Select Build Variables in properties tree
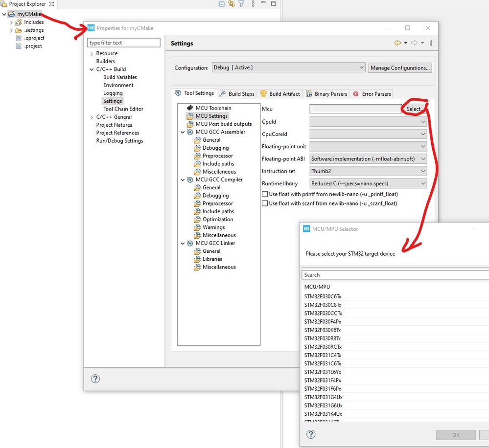This screenshot has width=489, height=448. point(120,77)
